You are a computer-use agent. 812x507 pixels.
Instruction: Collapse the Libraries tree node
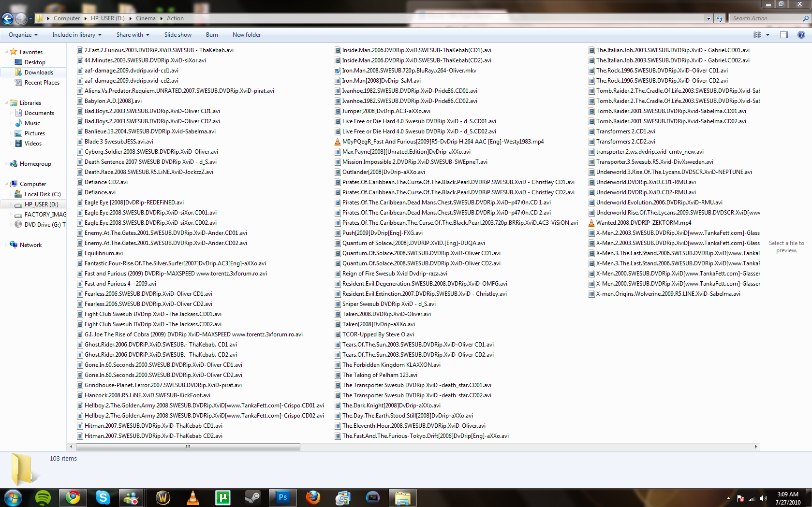[6, 103]
